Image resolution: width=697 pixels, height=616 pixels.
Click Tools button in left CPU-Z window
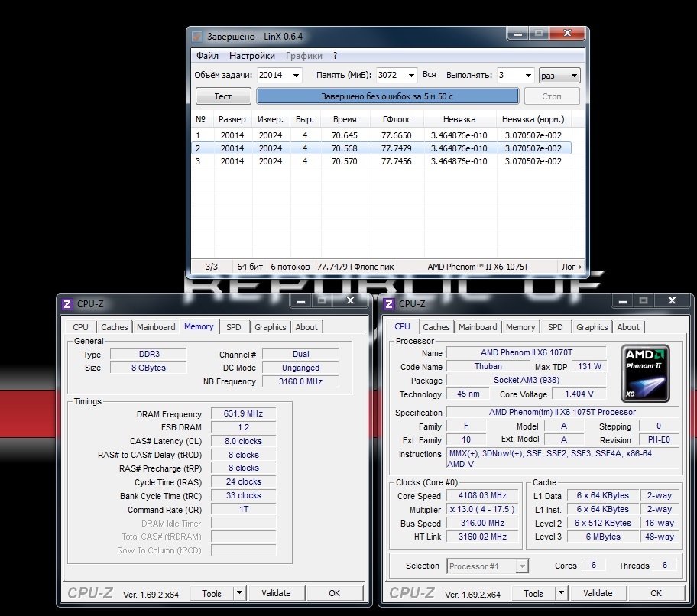click(212, 593)
